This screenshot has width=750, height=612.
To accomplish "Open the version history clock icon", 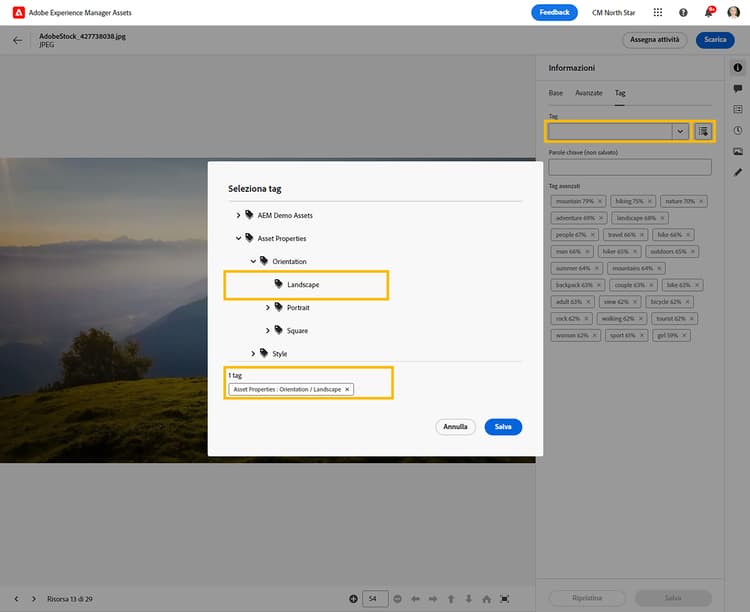I will pyautogui.click(x=738, y=130).
